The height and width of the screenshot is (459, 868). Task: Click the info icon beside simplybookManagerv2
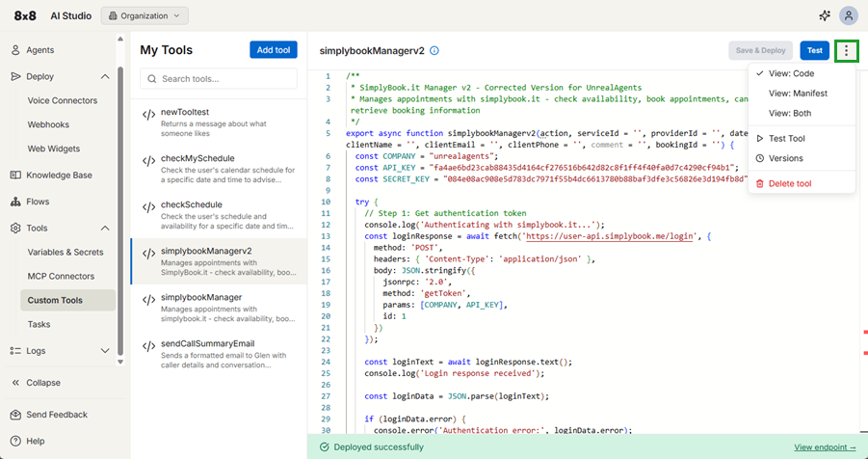point(434,50)
